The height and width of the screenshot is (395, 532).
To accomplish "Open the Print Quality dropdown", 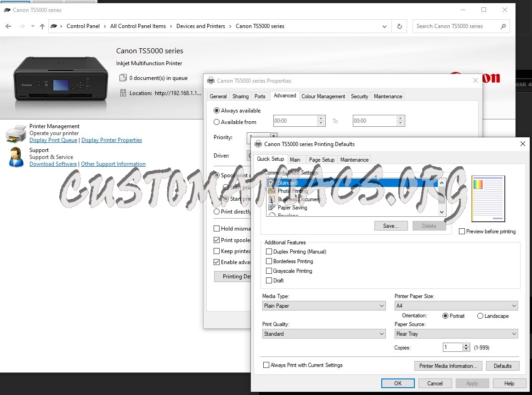I will tap(324, 334).
